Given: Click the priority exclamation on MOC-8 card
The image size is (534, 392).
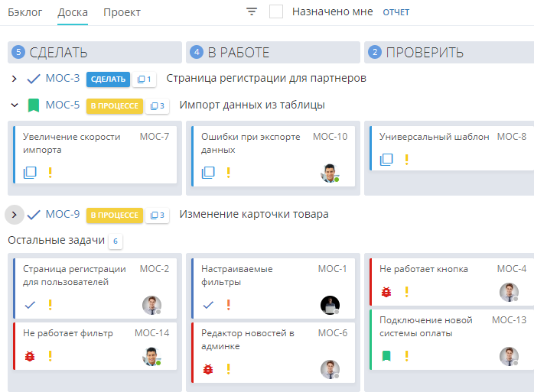Looking at the screenshot, I should (x=407, y=159).
